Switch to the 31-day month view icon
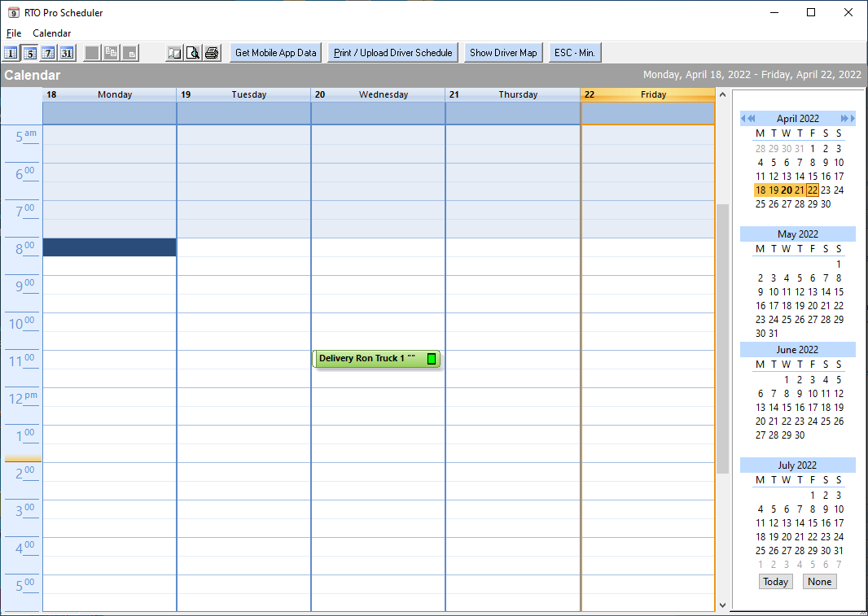Screen dimensions: 868x616 (x=67, y=53)
